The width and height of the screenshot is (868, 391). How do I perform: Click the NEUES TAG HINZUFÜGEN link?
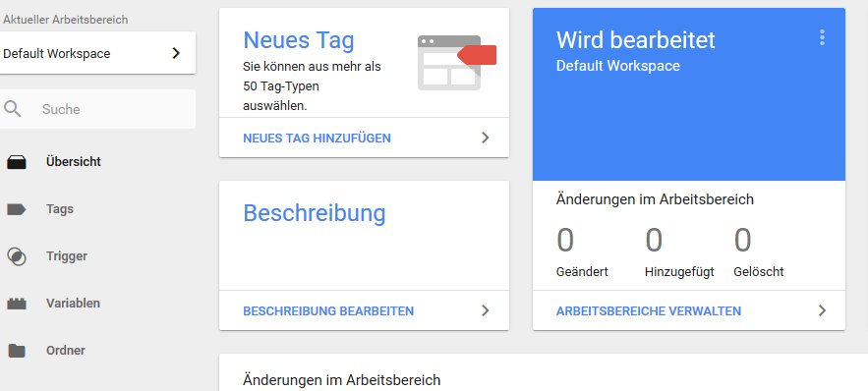(317, 139)
